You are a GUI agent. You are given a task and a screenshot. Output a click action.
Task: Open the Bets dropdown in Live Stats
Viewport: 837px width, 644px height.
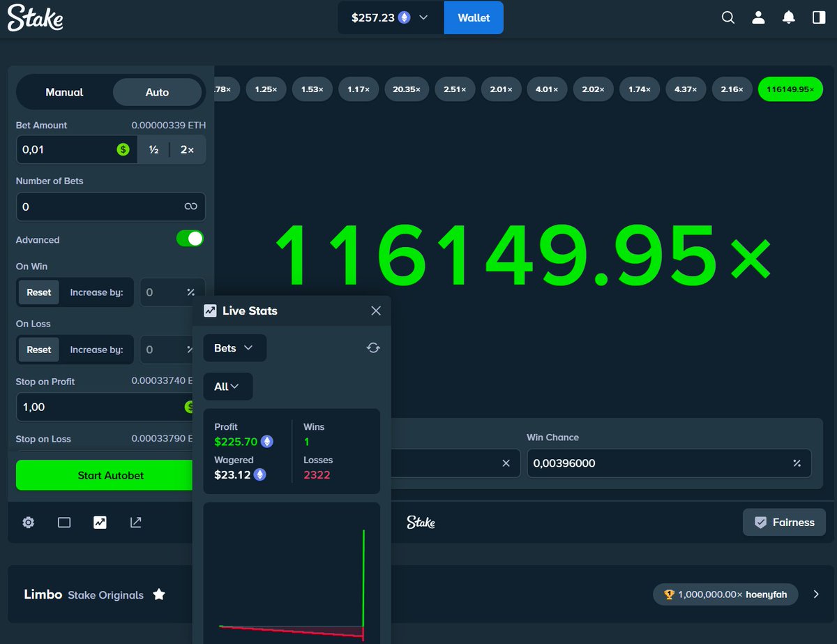pos(235,347)
